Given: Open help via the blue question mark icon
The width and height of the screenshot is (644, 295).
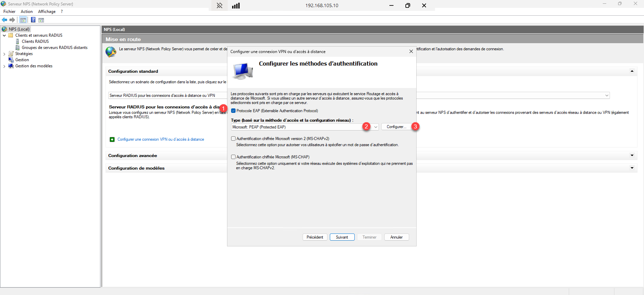Looking at the screenshot, I should (33, 20).
